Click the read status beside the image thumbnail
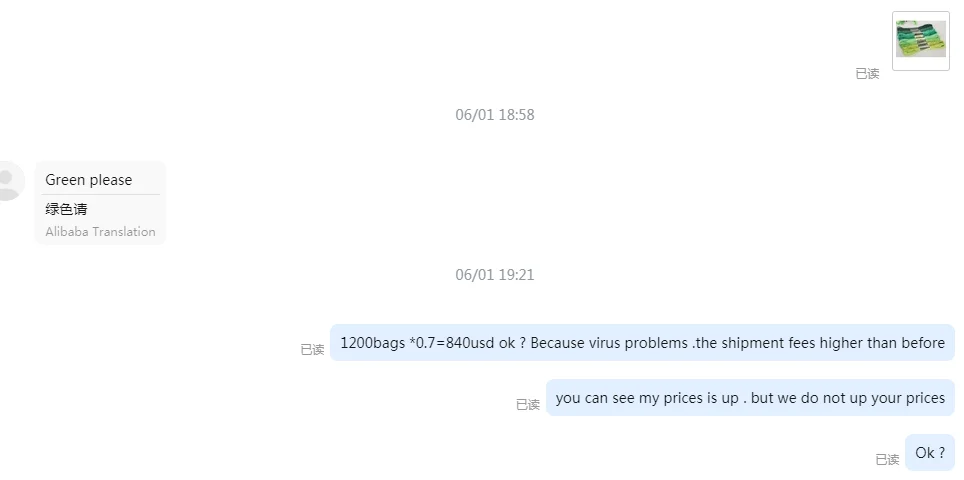The height and width of the screenshot is (480, 964). point(867,74)
